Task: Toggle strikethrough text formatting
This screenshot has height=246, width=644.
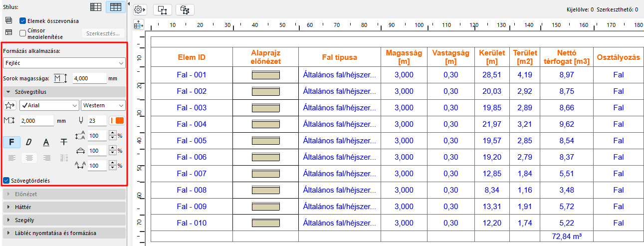Action: [64, 142]
